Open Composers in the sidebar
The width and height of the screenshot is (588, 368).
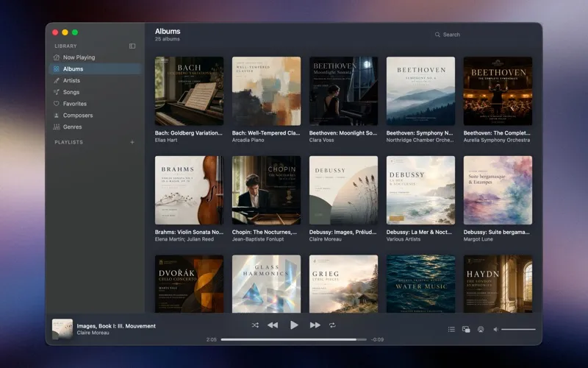point(96,116)
